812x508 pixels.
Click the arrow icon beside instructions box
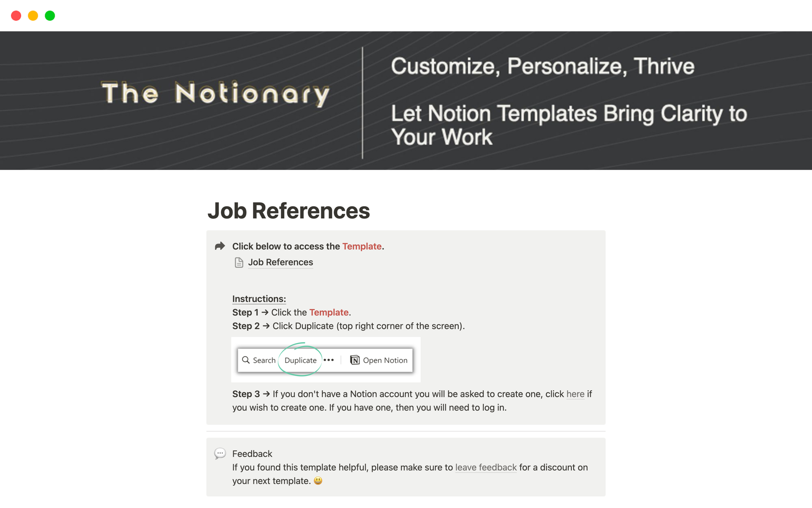[x=220, y=246]
